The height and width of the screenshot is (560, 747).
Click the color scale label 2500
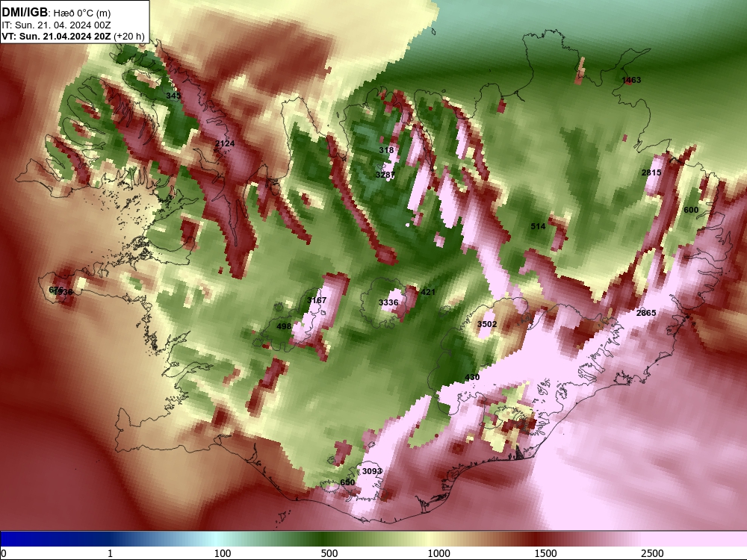point(652,553)
